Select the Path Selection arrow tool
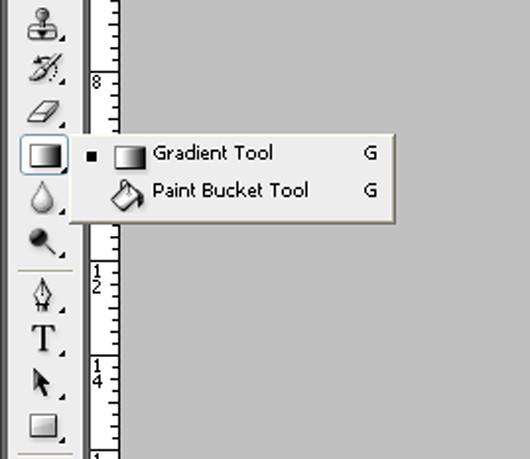The image size is (530, 459). 42,383
